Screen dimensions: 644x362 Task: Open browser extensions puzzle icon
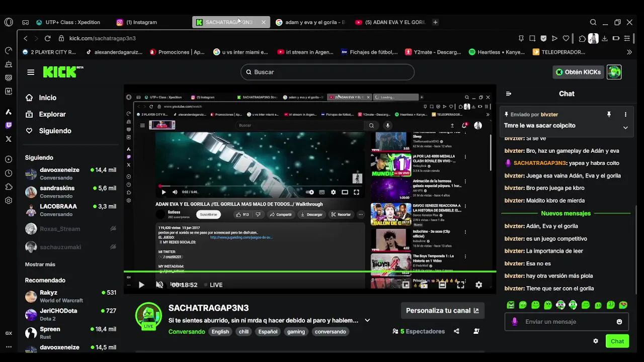pos(582,38)
